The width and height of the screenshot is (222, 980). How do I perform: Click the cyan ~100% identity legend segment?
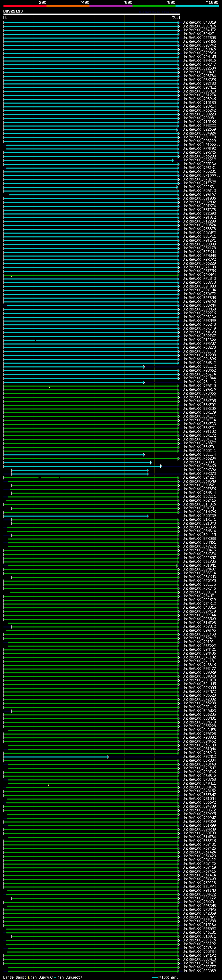[197, 6]
